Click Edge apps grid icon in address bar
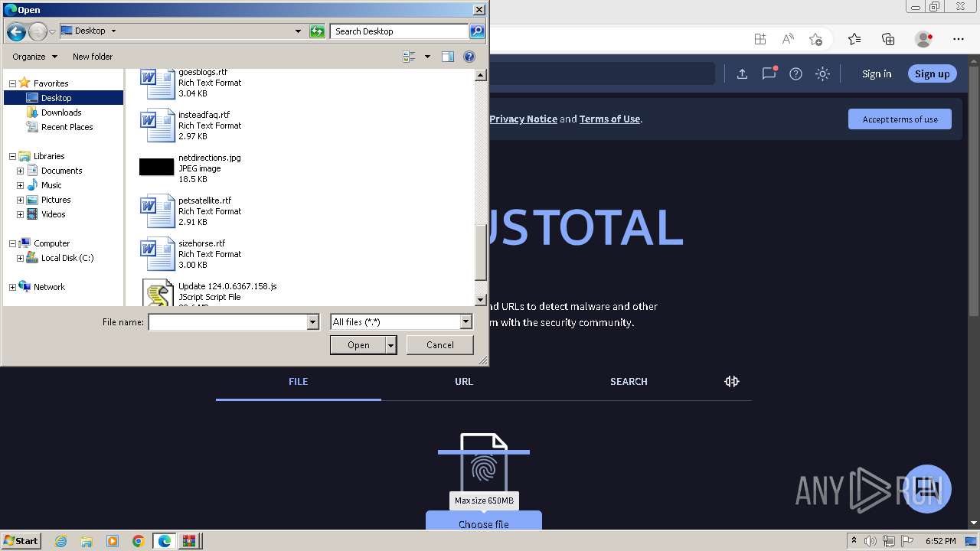980x551 pixels. click(x=759, y=39)
